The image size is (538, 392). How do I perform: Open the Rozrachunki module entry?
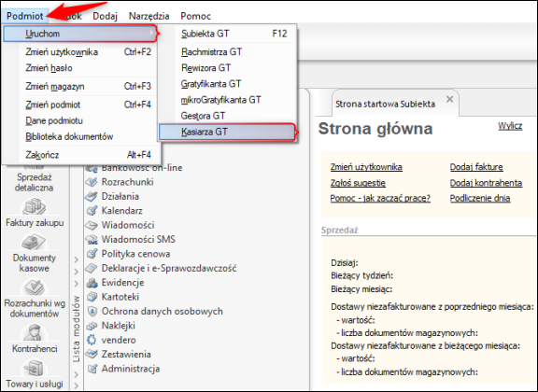point(127,182)
